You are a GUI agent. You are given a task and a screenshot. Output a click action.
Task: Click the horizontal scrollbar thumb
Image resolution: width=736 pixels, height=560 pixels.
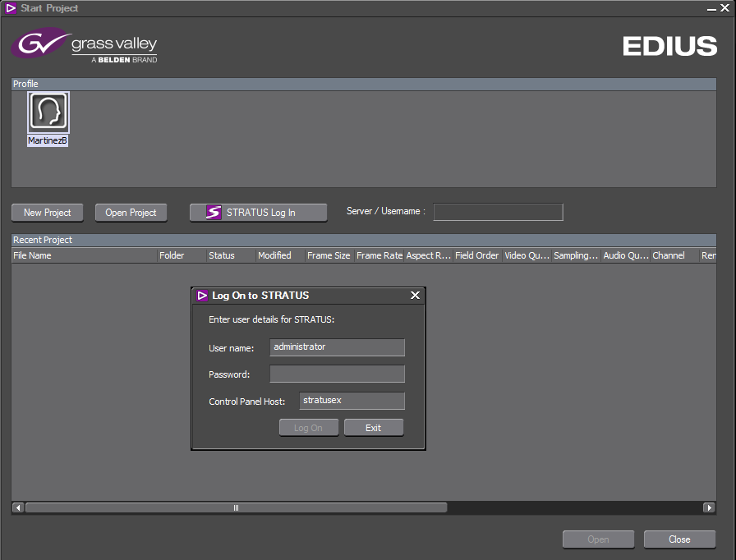point(236,507)
